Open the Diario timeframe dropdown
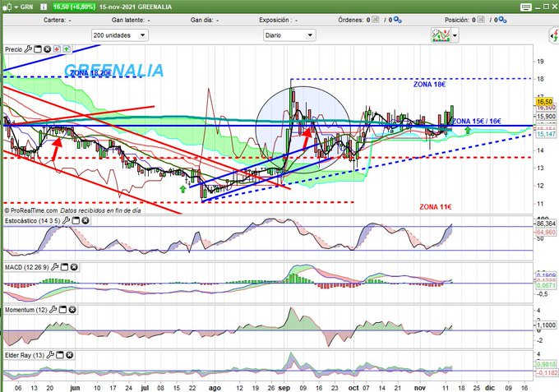Image resolution: width=559 pixels, height=392 pixels. (x=289, y=35)
